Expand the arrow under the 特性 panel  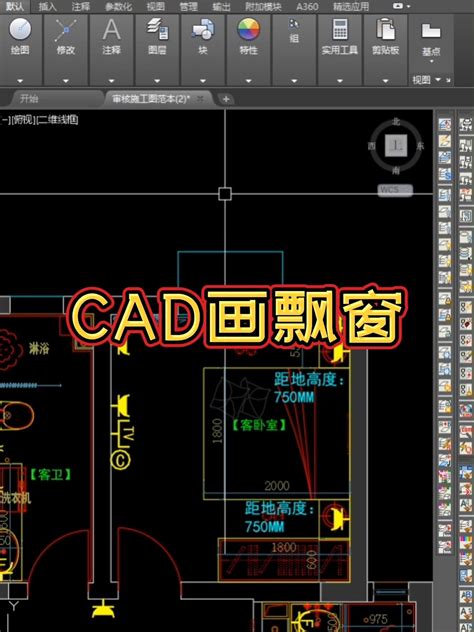point(248,81)
